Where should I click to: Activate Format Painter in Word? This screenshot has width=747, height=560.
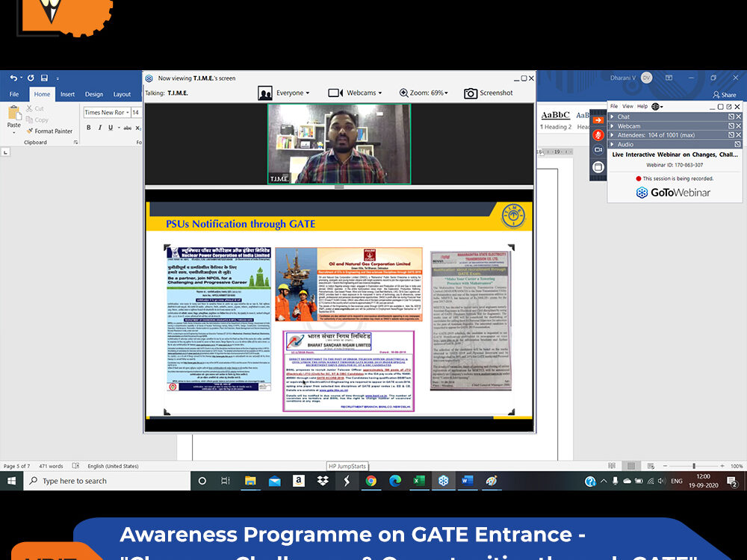(x=49, y=131)
